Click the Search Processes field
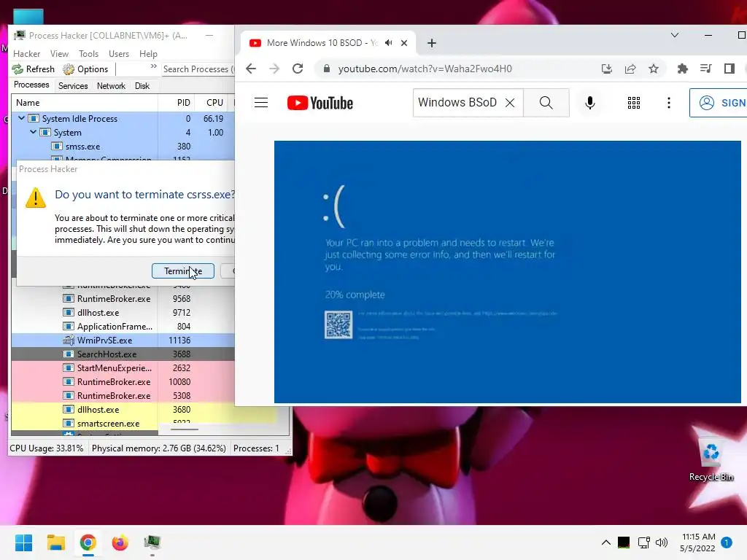Viewport: 747px width, 560px height. point(198,69)
